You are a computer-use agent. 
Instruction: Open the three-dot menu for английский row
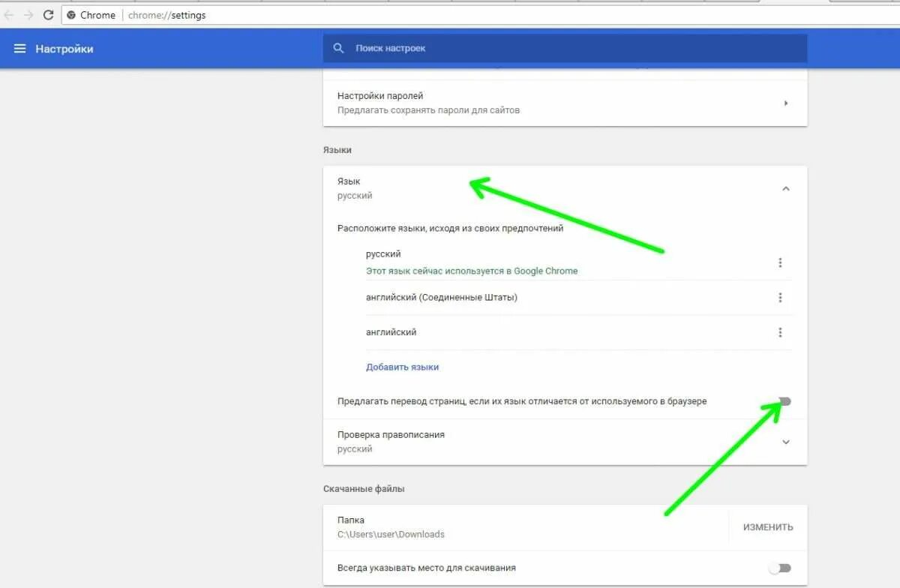(x=780, y=332)
